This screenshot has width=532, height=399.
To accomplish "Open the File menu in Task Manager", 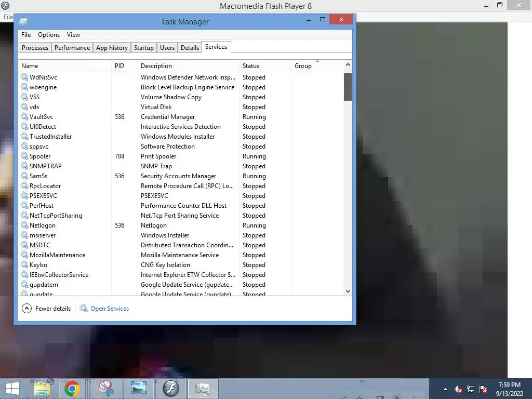I will point(26,35).
